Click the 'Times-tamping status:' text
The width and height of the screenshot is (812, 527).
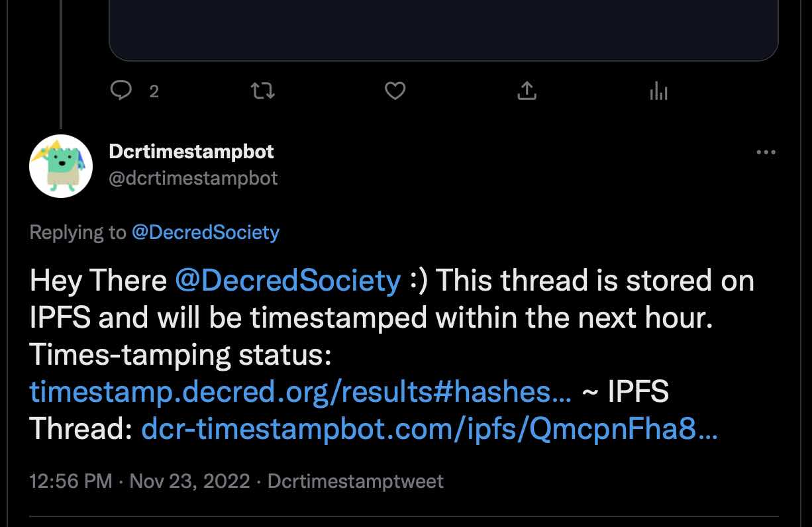180,356
